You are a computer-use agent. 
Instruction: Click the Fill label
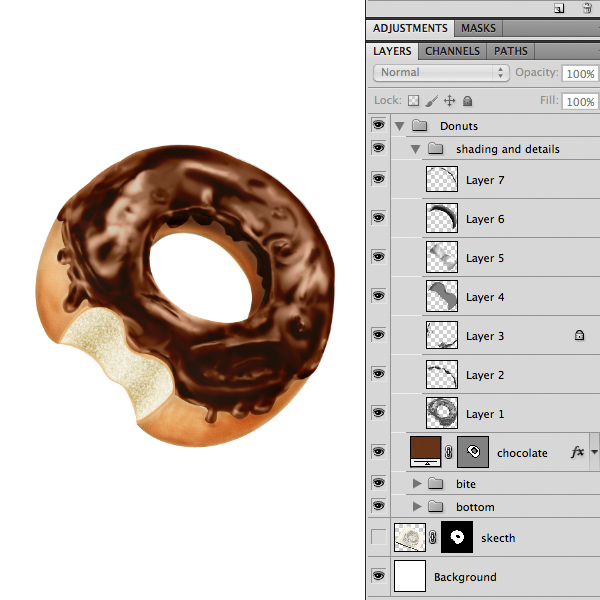[x=549, y=100]
